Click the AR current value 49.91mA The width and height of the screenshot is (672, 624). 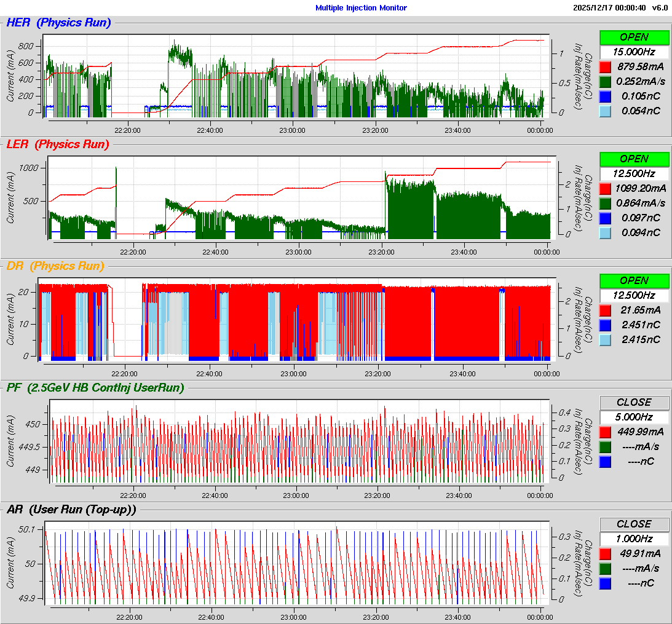(x=640, y=554)
